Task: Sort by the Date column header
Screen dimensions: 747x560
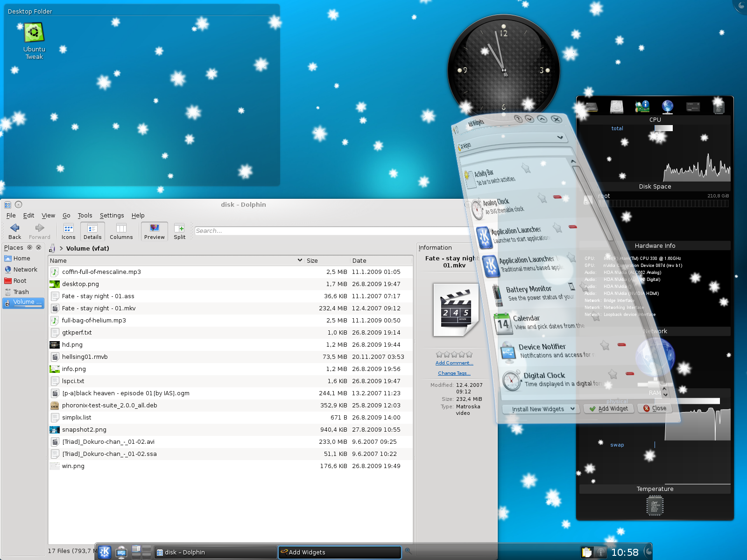Action: (381, 260)
